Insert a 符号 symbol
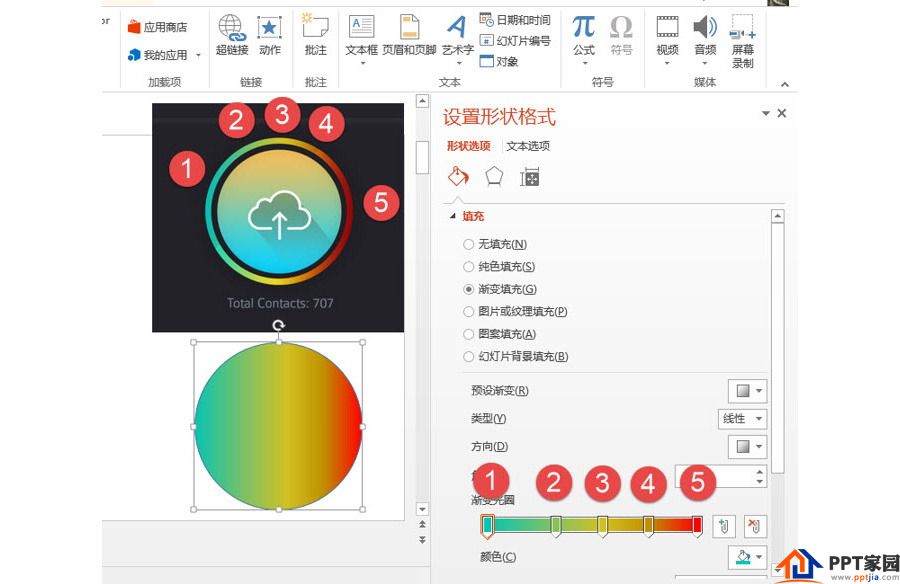The height and width of the screenshot is (584, 900). click(621, 36)
